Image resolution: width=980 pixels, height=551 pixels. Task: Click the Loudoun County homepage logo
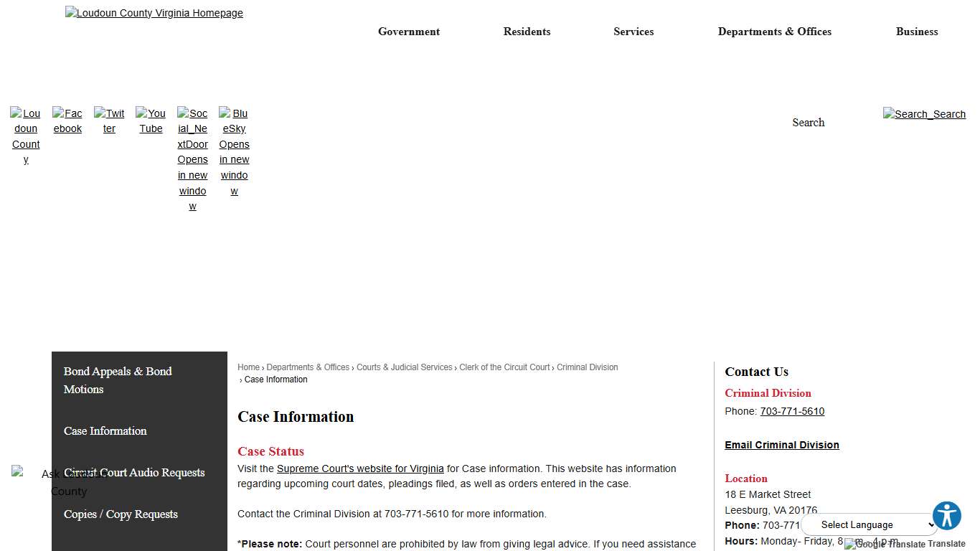pyautogui.click(x=154, y=12)
